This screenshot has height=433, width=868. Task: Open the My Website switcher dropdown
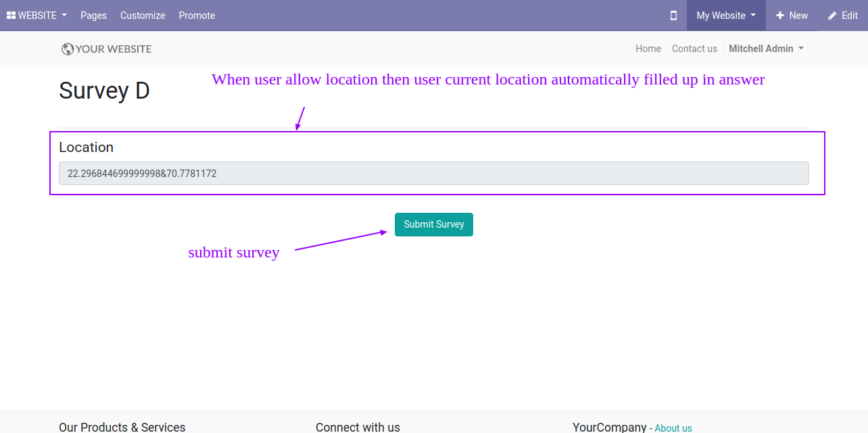click(x=726, y=16)
